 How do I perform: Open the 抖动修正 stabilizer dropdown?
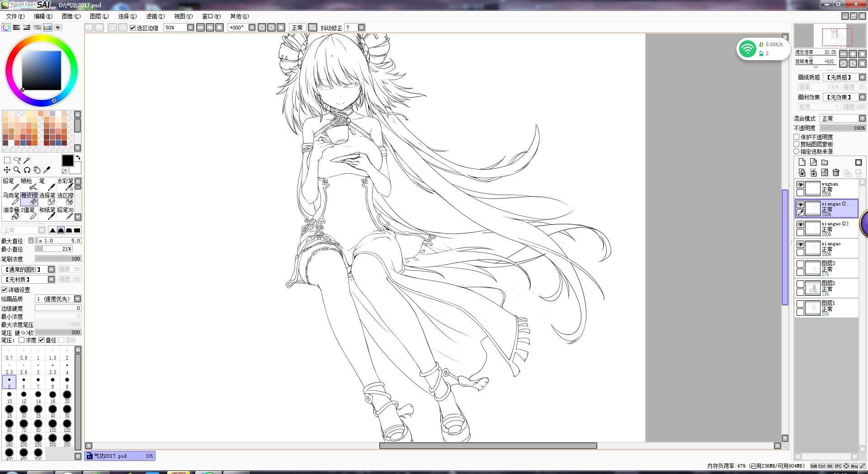pos(361,28)
